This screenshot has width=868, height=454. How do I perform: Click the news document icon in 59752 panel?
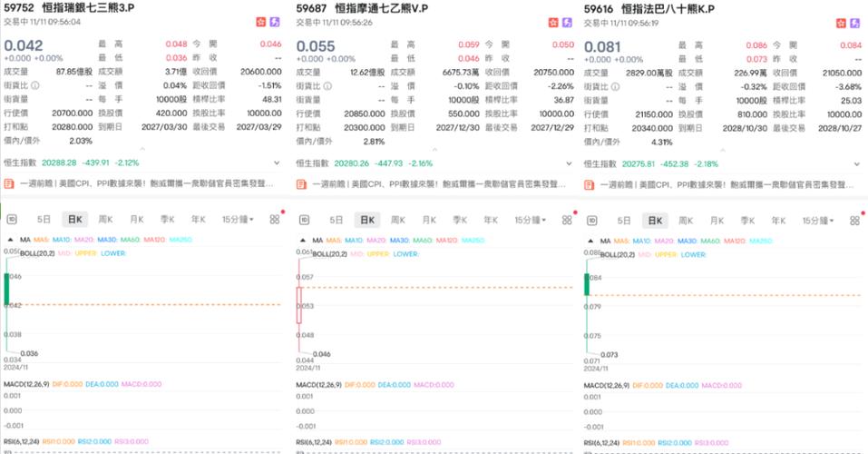pos(8,183)
